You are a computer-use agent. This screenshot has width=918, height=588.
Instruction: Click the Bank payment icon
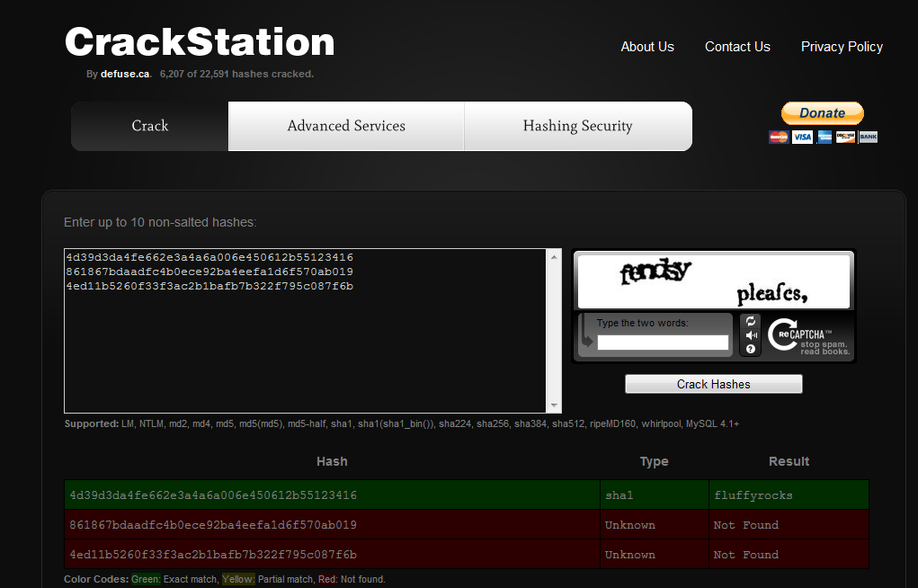point(868,137)
